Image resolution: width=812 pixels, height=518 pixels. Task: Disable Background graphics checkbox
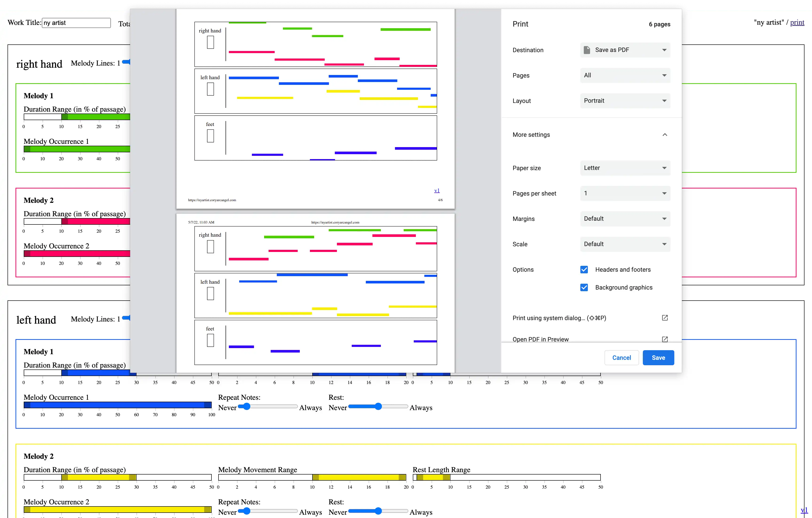pyautogui.click(x=584, y=287)
